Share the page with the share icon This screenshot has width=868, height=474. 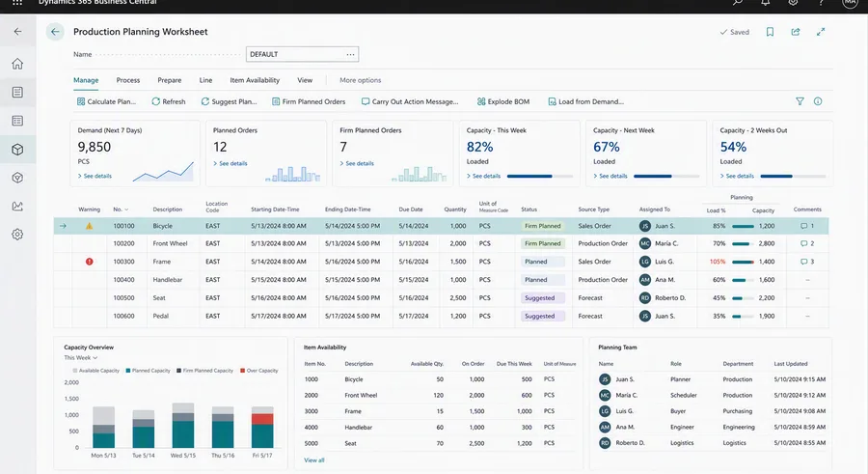click(796, 32)
